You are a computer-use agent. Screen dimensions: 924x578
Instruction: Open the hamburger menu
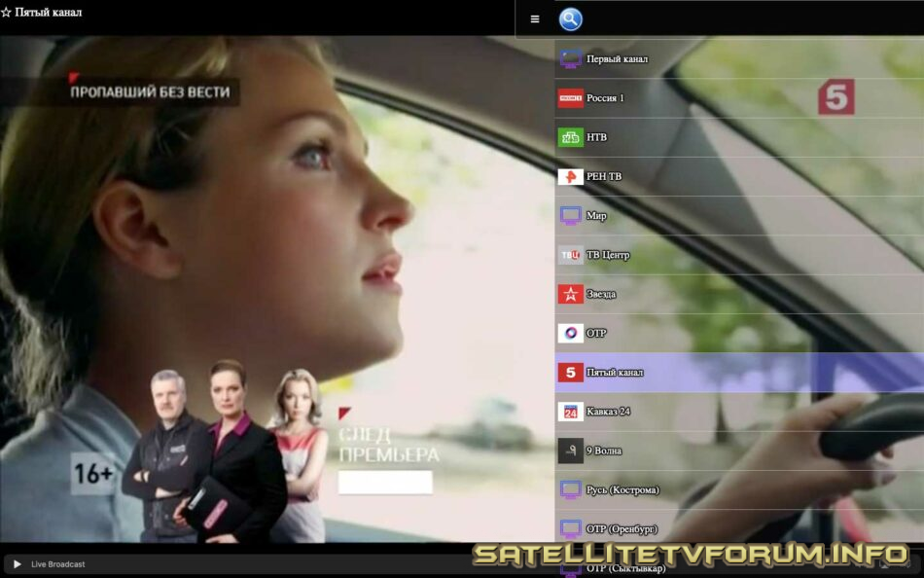click(535, 18)
